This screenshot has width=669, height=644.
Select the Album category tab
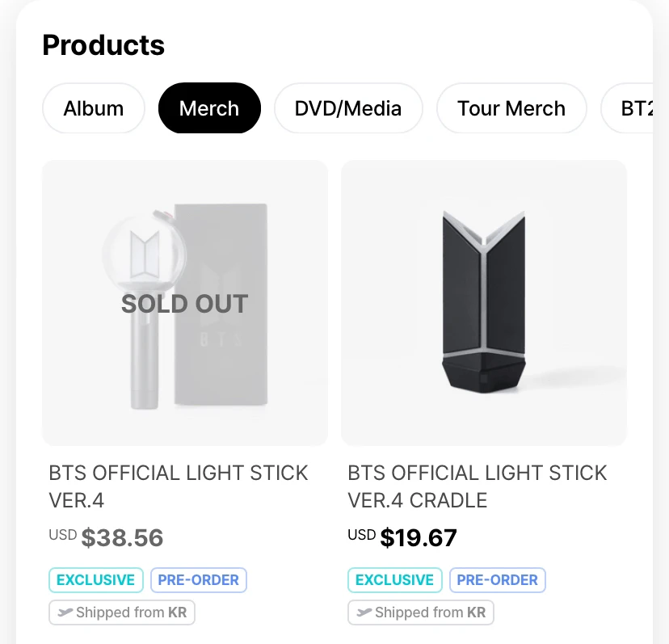pos(94,108)
